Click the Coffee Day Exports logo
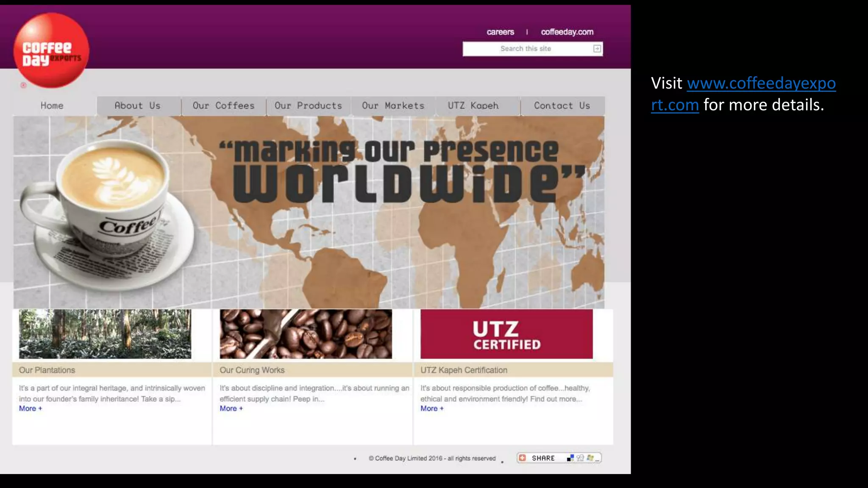The height and width of the screenshot is (488, 868). point(51,50)
